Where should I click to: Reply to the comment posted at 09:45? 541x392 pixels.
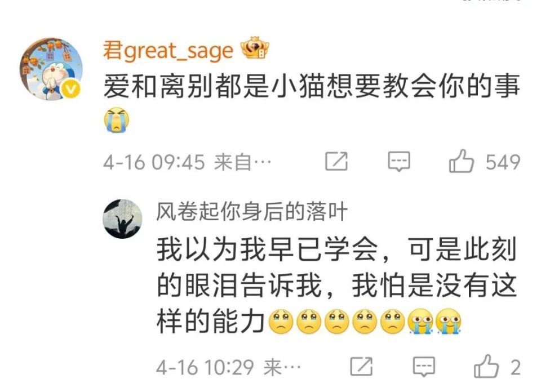click(399, 161)
